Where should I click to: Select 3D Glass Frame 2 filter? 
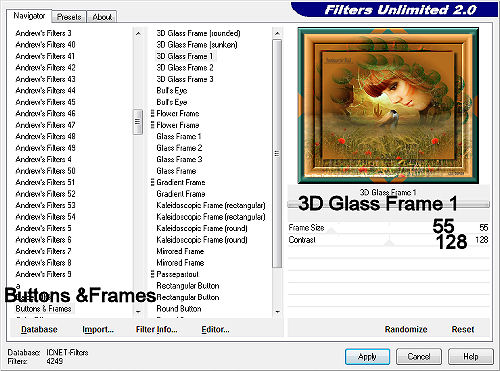tap(185, 68)
